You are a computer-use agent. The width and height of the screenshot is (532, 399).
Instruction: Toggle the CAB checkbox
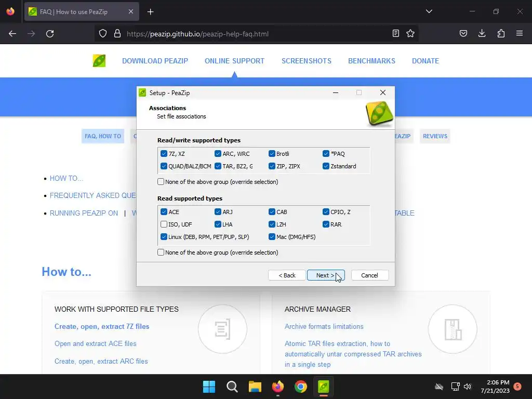point(272,212)
